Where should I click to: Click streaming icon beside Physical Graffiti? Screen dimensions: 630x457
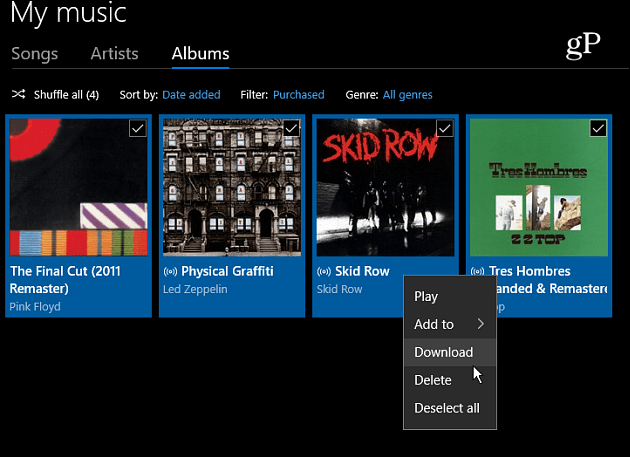click(x=170, y=272)
